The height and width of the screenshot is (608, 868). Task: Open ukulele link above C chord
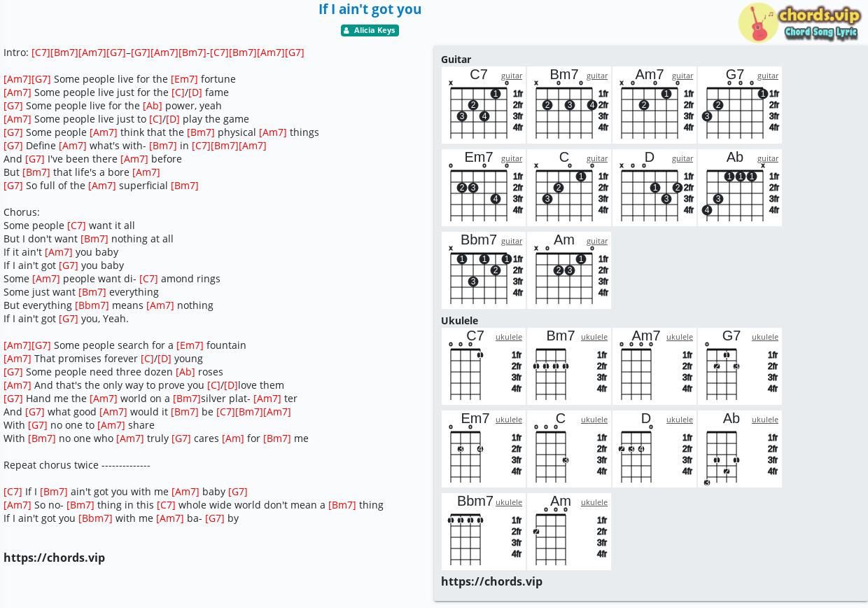point(594,420)
